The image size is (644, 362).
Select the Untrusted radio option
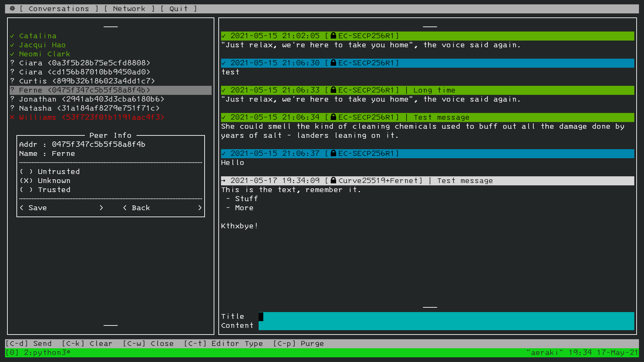click(x=26, y=172)
